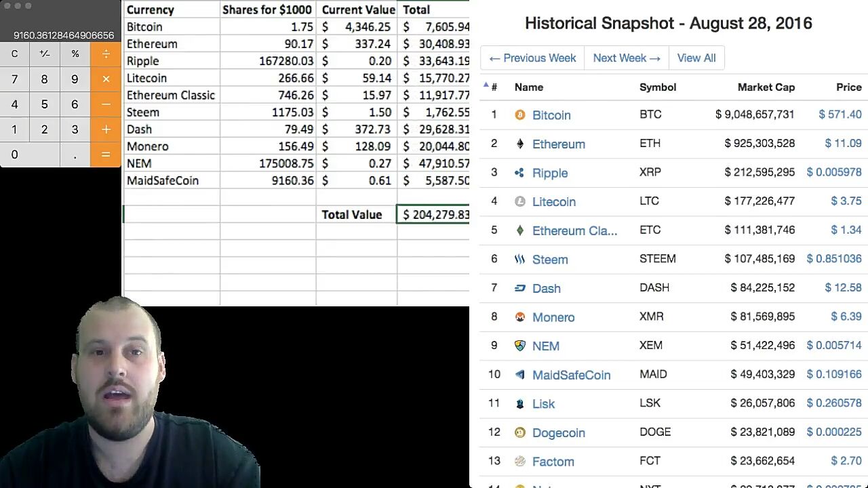Click the Steem logo icon
Screen dimensions: 868x488
[x=520, y=259]
